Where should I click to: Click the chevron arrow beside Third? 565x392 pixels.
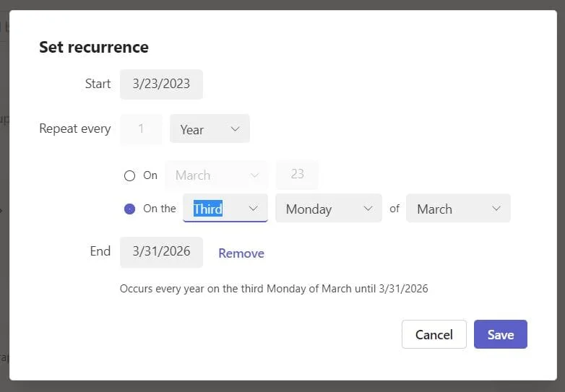pyautogui.click(x=254, y=208)
